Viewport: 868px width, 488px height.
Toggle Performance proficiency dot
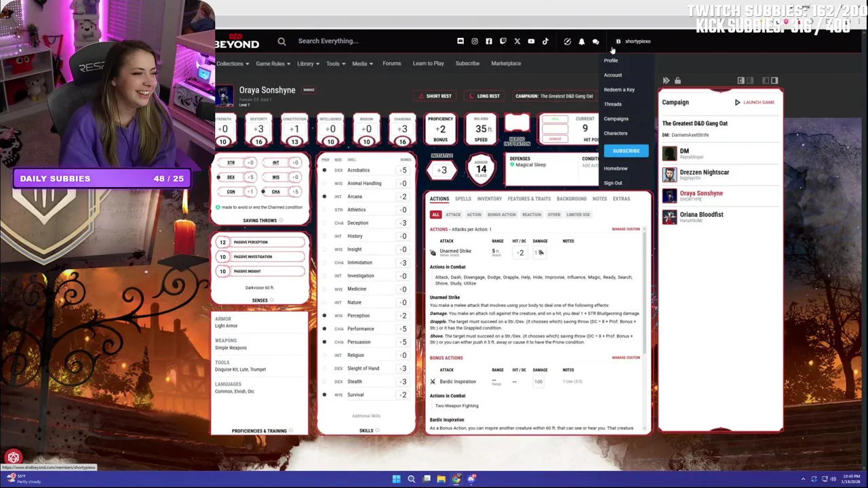(324, 329)
